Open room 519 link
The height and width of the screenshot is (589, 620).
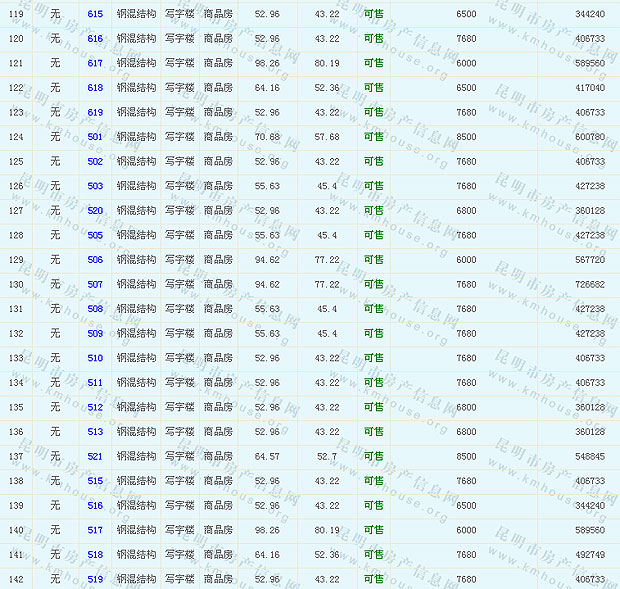point(95,579)
